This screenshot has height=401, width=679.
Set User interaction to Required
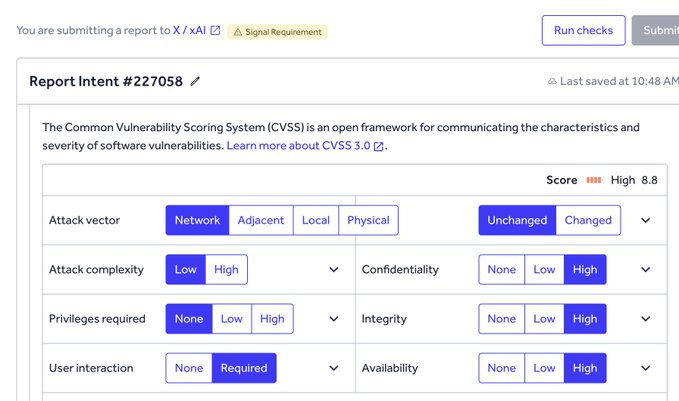[x=244, y=369]
